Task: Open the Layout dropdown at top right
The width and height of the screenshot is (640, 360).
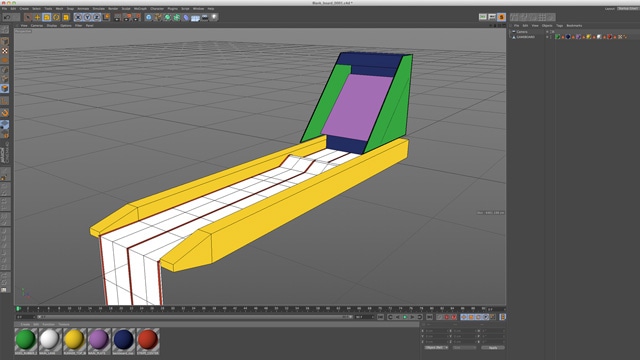Action: [x=628, y=9]
